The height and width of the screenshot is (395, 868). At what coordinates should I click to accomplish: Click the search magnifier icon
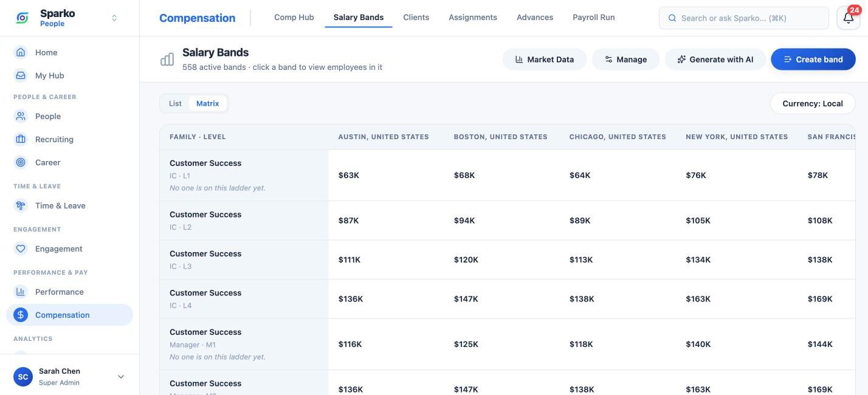(672, 18)
